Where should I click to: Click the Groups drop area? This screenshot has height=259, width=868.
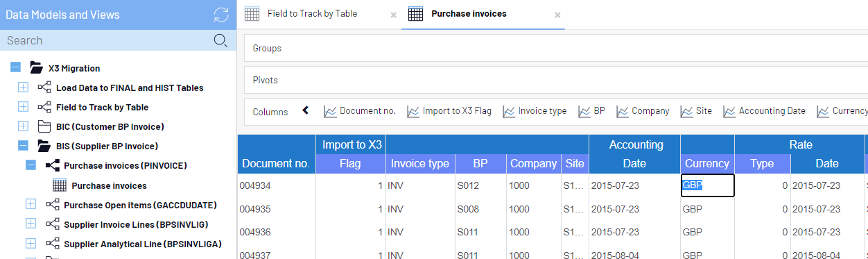click(x=556, y=48)
